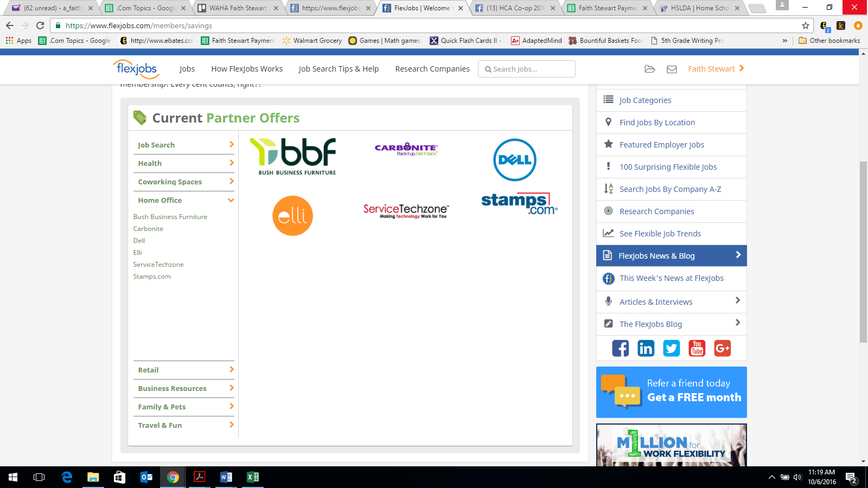The image size is (868, 488).
Task: Expand The FlexJobs Blog sidebar item
Action: pos(672,324)
